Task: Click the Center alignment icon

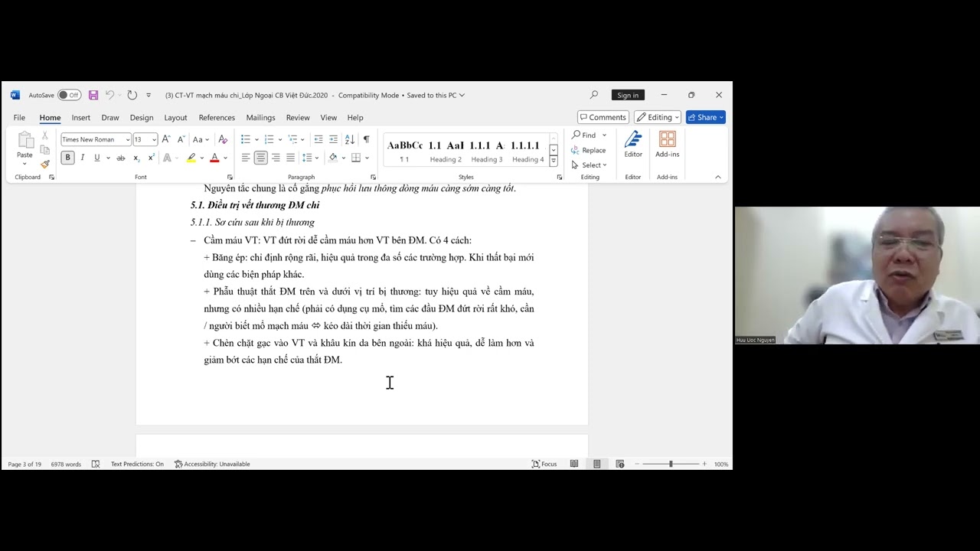Action: pos(260,158)
